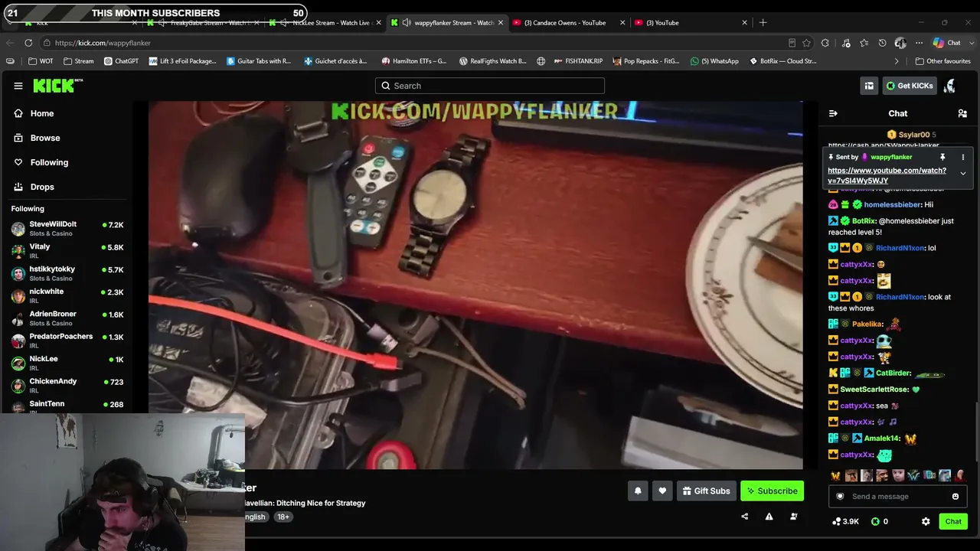Share the stream with the share icon

(x=744, y=517)
